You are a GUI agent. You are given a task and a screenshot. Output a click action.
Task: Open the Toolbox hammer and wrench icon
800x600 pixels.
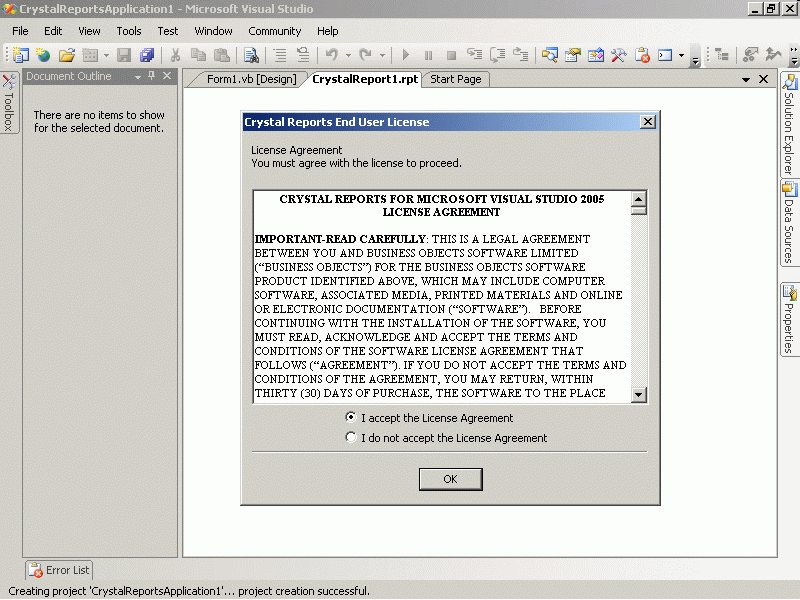[618, 55]
